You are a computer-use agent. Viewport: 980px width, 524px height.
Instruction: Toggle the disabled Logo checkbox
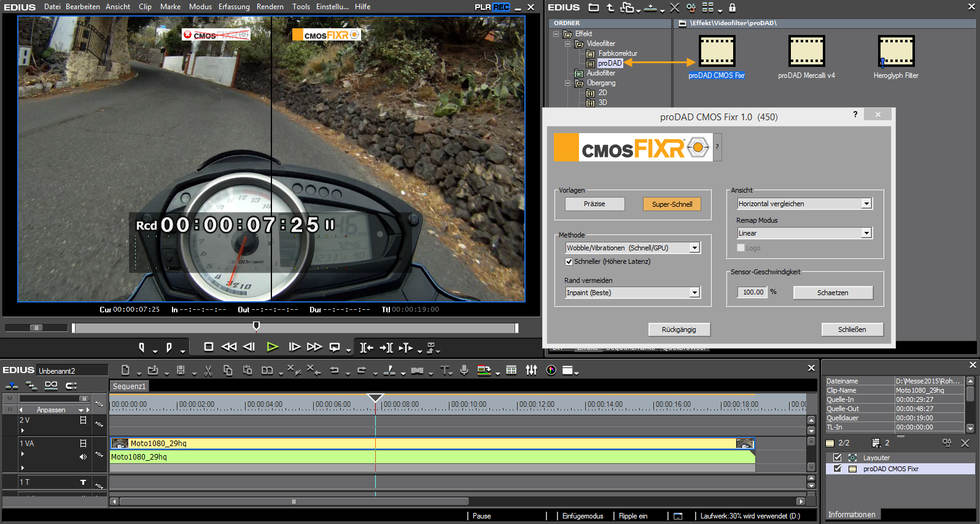pyautogui.click(x=741, y=248)
